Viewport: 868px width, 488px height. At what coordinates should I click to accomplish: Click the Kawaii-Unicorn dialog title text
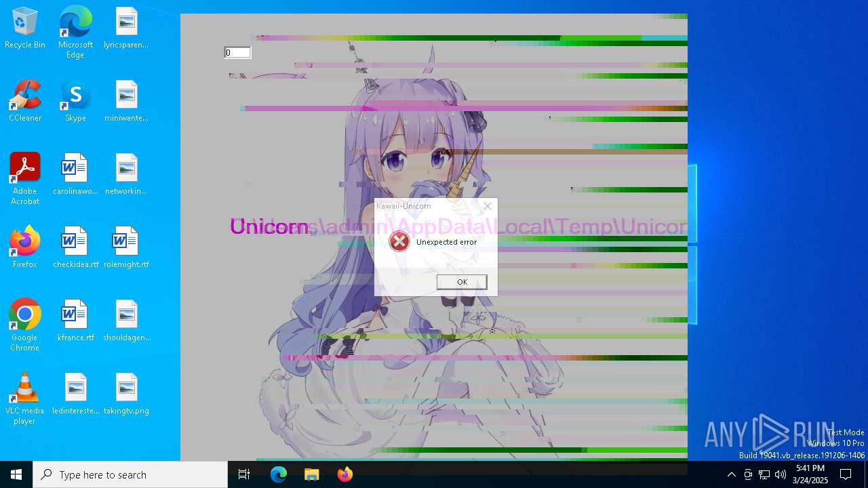(403, 206)
